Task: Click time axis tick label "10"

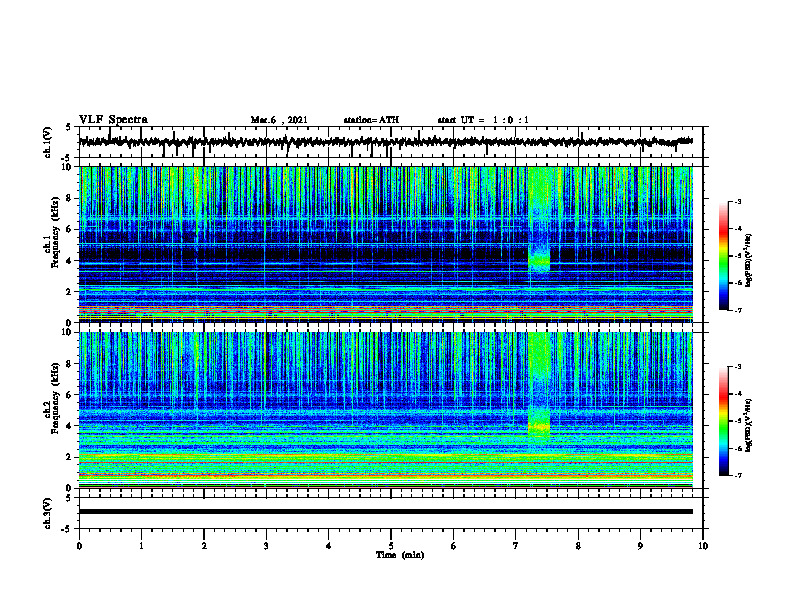Action: point(703,546)
